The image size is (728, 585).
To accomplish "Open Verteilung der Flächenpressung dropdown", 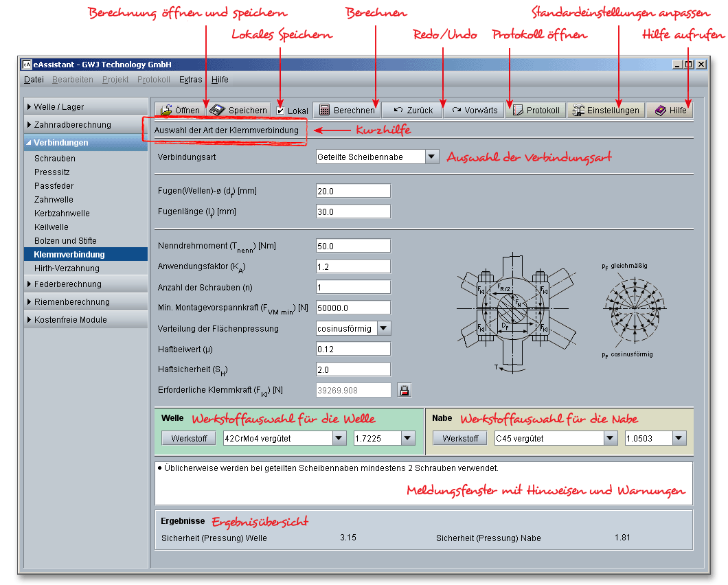I will coord(383,328).
